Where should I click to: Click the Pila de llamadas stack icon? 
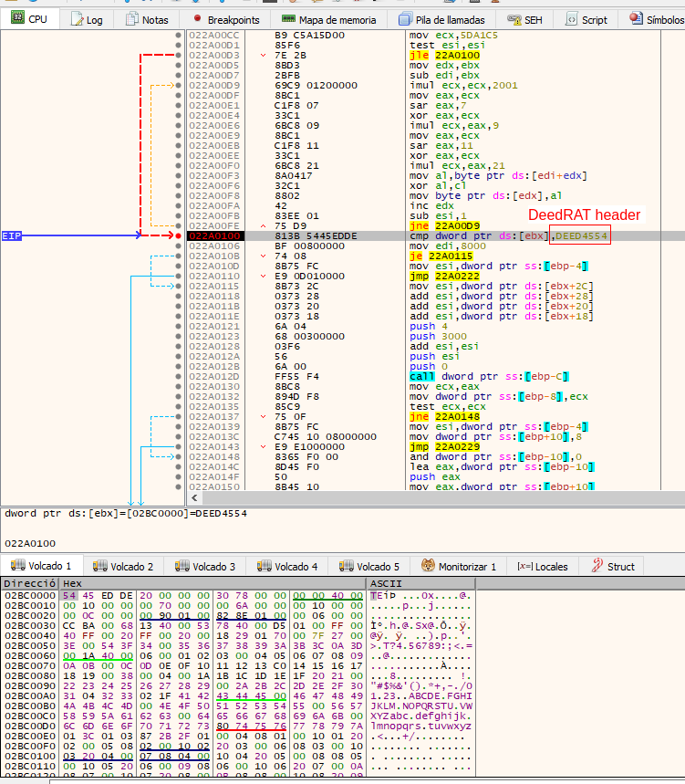click(405, 19)
